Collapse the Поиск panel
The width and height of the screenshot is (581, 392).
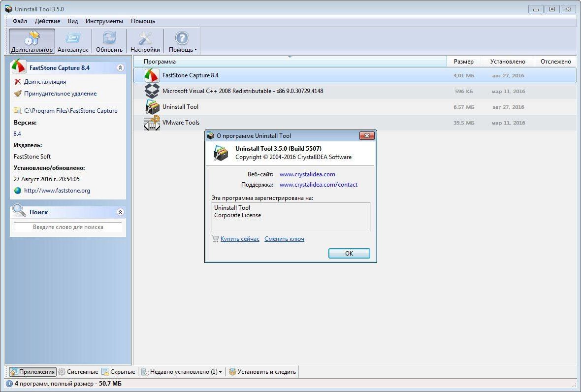[x=120, y=212]
